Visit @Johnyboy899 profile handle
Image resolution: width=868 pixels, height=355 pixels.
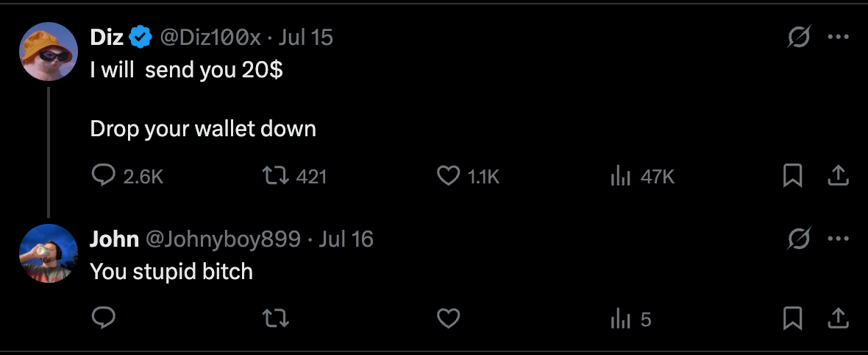pyautogui.click(x=223, y=239)
